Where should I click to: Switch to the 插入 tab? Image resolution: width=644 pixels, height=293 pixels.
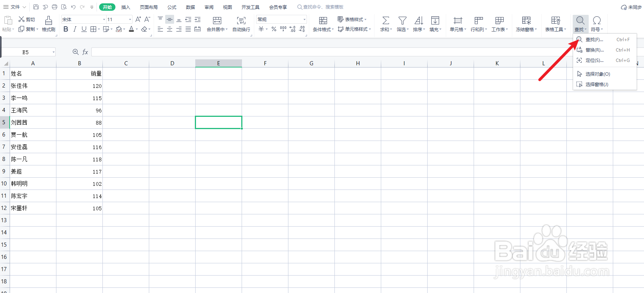point(126,7)
